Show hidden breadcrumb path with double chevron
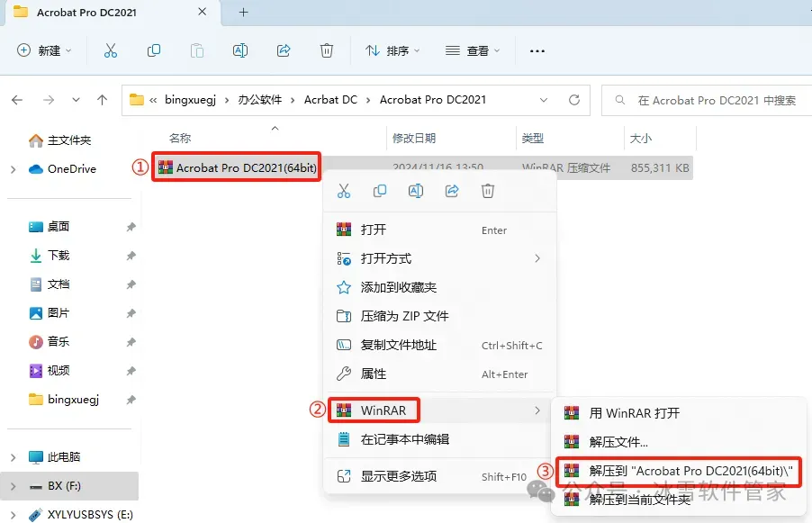Image resolution: width=812 pixels, height=523 pixels. coord(153,101)
